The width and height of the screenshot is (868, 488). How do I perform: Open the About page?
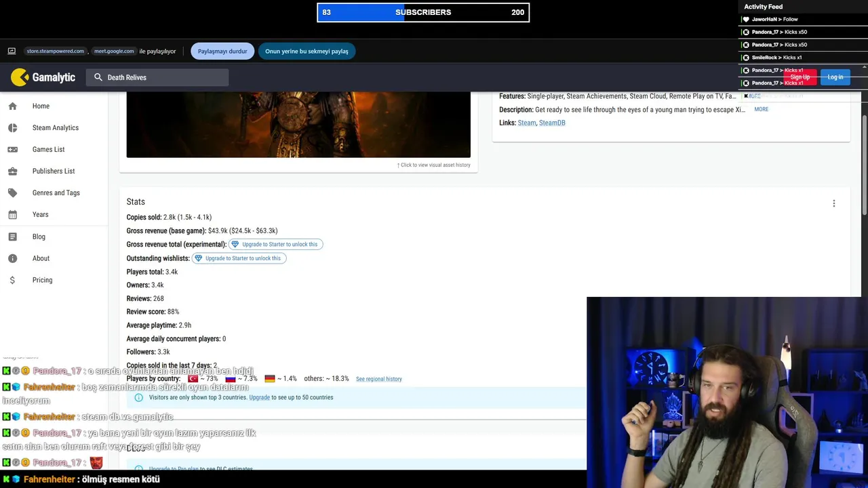click(41, 258)
